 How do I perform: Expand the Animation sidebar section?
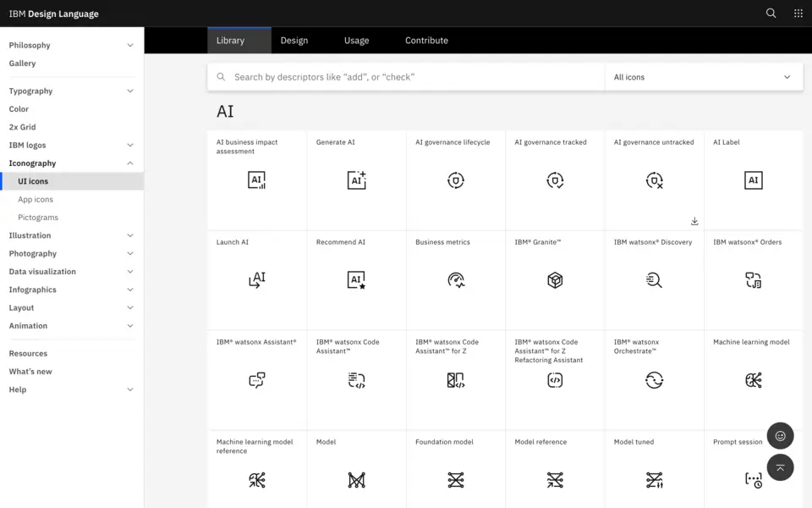[x=71, y=325]
